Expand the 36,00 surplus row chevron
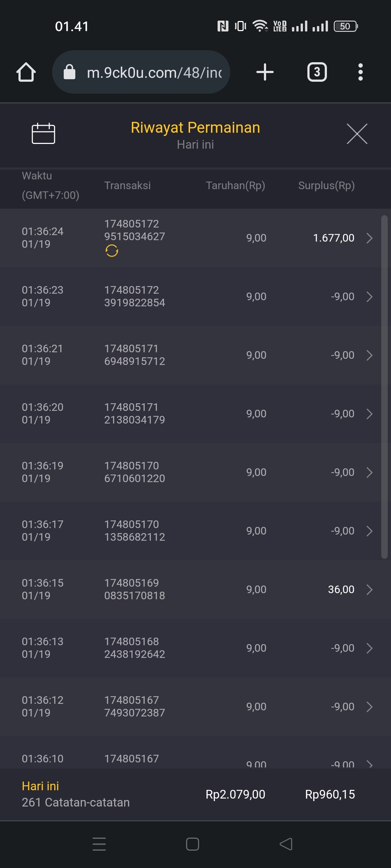 (369, 590)
